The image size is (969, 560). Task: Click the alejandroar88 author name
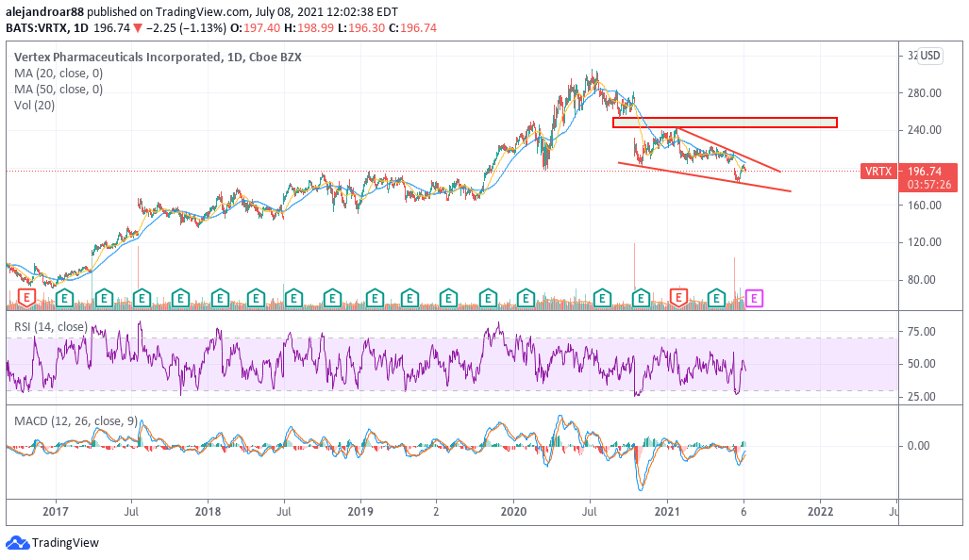(x=45, y=11)
